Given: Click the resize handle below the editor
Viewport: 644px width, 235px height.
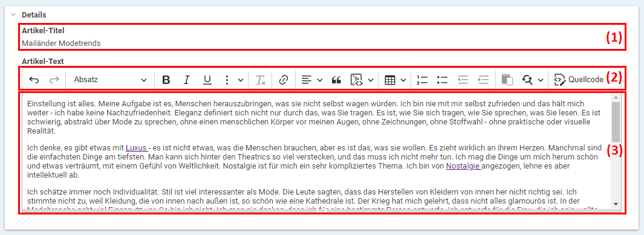Looking at the screenshot, I should click(x=322, y=210).
